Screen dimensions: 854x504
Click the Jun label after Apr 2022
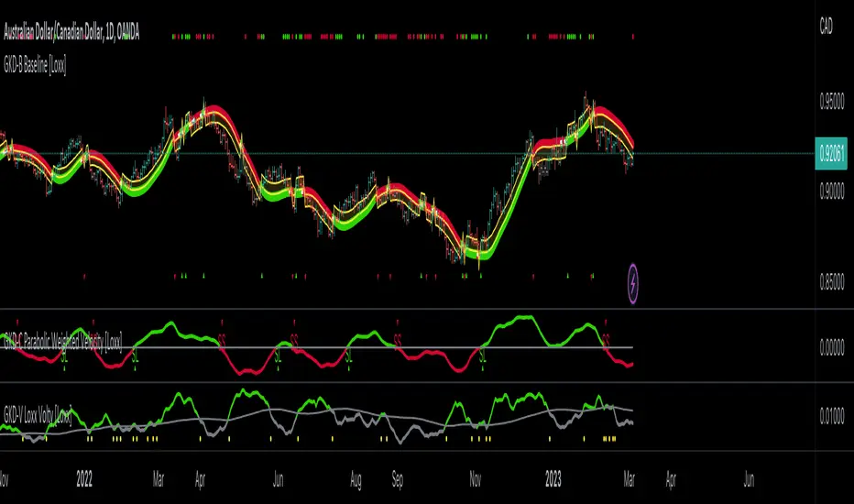click(278, 479)
